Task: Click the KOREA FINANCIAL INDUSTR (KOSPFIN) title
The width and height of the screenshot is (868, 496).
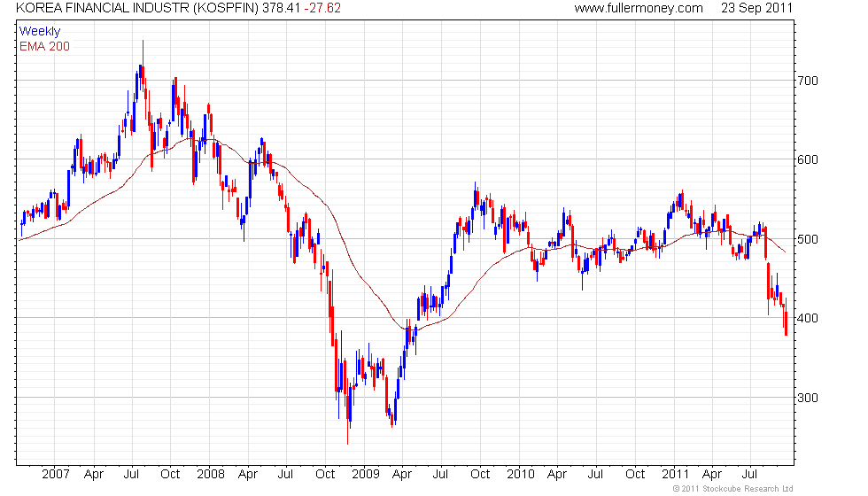Action: coord(138,8)
